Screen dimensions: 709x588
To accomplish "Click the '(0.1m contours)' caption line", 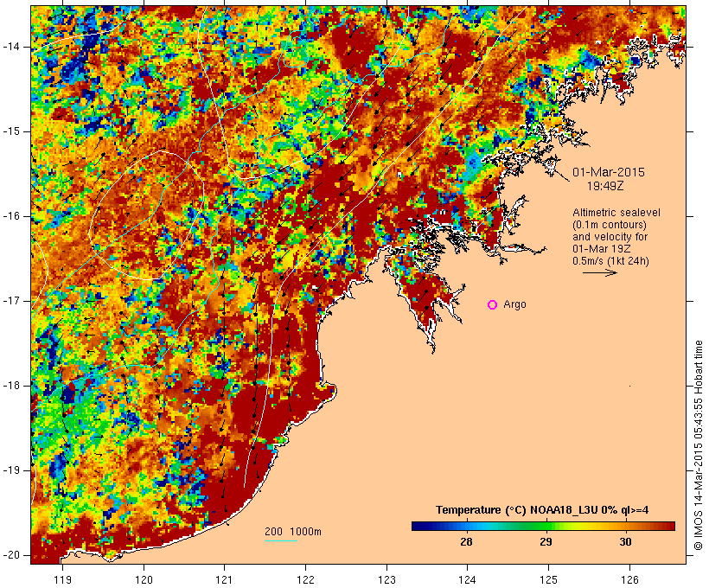I will 610,225.
